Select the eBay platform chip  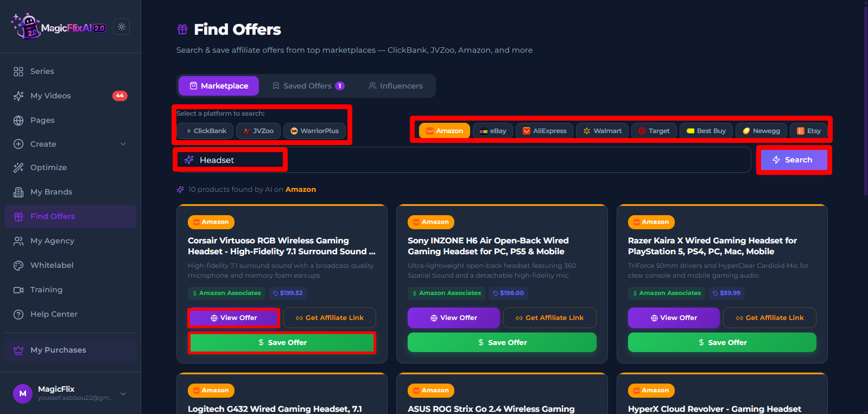(493, 131)
